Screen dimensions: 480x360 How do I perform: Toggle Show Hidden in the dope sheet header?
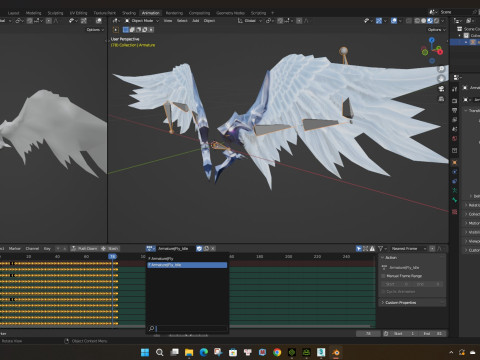(x=365, y=249)
